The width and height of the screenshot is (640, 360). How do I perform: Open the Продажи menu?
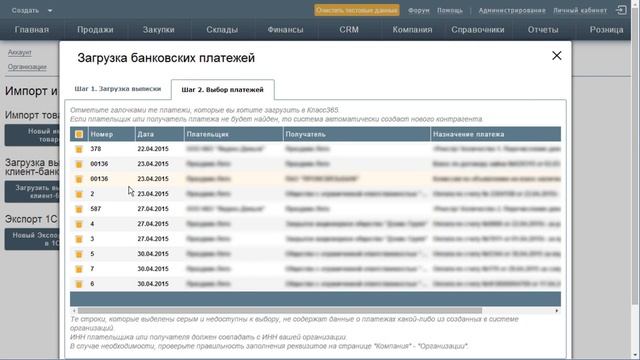95,30
